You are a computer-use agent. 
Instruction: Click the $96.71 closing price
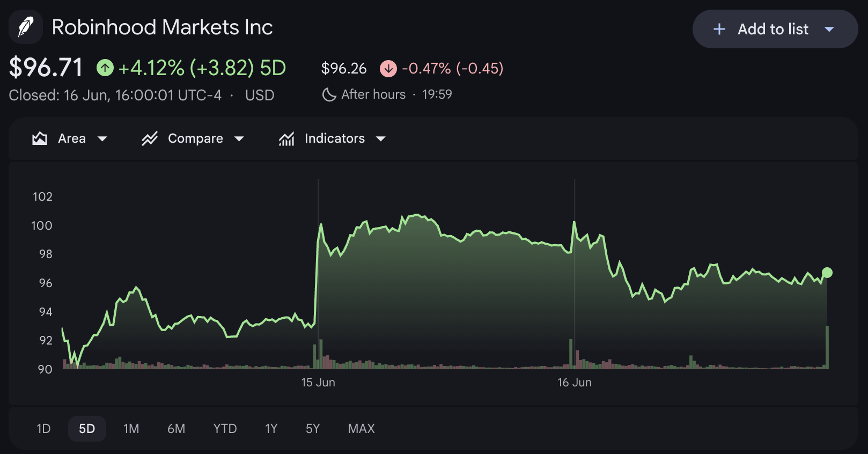click(46, 68)
